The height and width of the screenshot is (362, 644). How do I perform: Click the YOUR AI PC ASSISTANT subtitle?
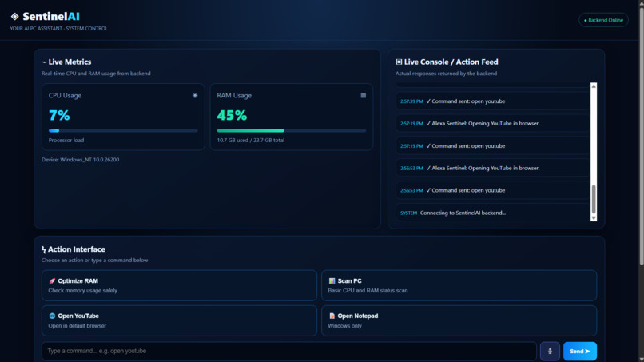pyautogui.click(x=59, y=28)
